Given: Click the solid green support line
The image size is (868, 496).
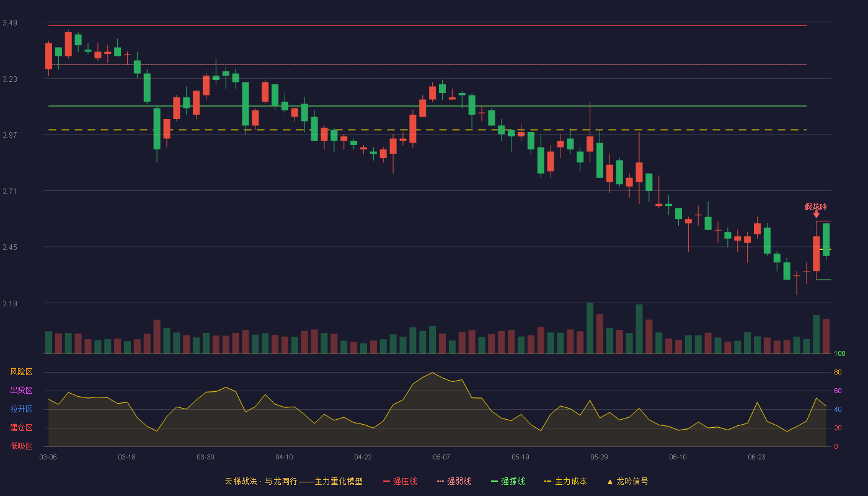Looking at the screenshot, I should (x=428, y=106).
